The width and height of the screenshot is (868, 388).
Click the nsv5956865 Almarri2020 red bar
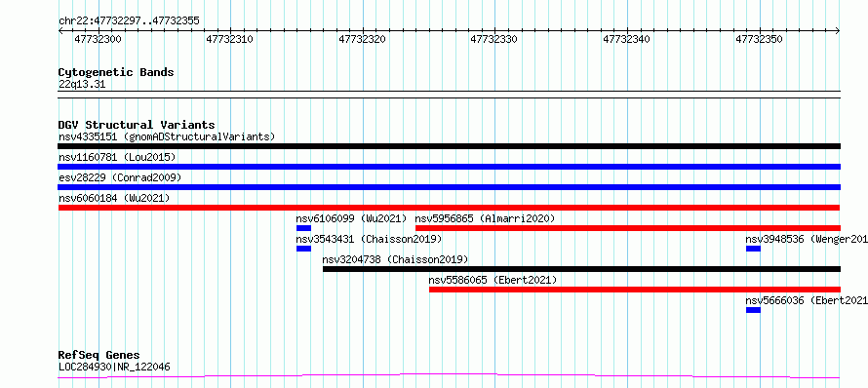click(628, 228)
